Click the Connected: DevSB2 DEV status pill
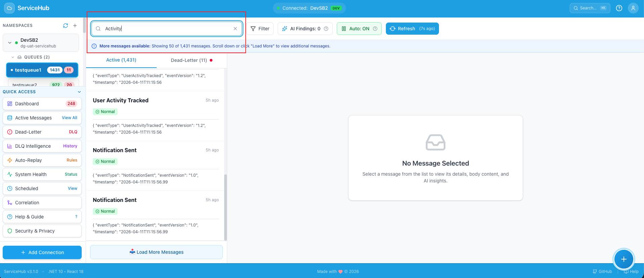 pos(309,8)
